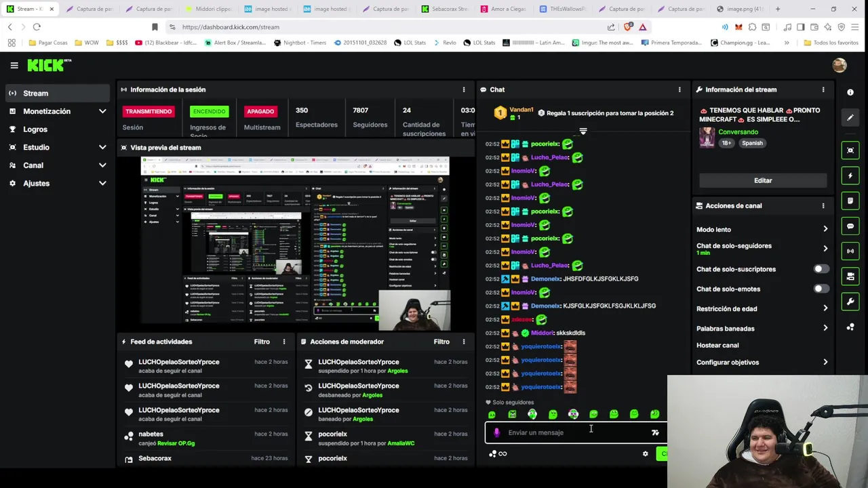868x488 pixels.
Task: Click Filtro in Feed de actividades
Action: (x=262, y=342)
